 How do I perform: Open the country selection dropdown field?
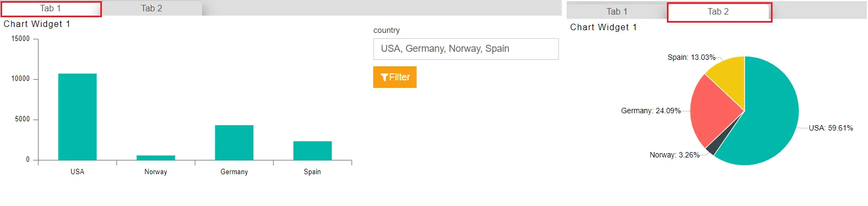click(x=466, y=49)
